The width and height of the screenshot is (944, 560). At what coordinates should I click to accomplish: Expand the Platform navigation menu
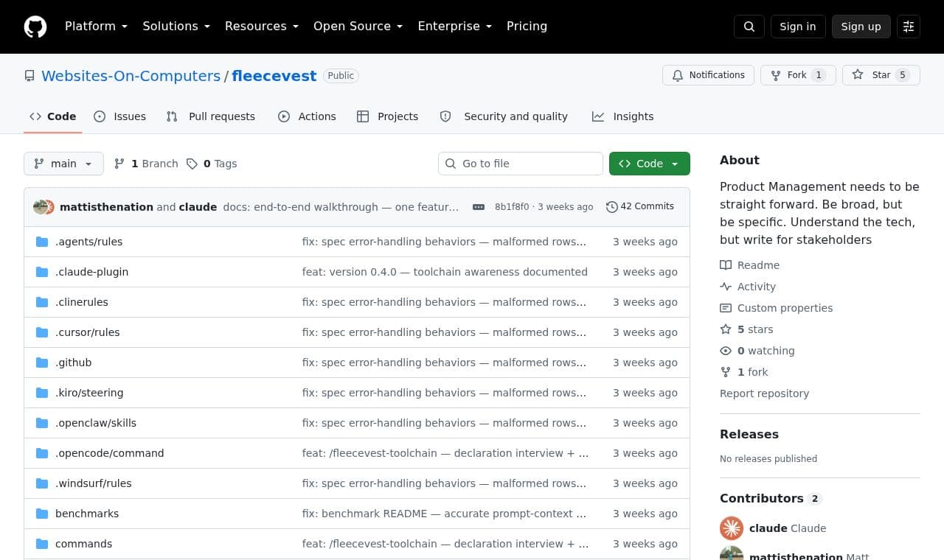point(96,27)
